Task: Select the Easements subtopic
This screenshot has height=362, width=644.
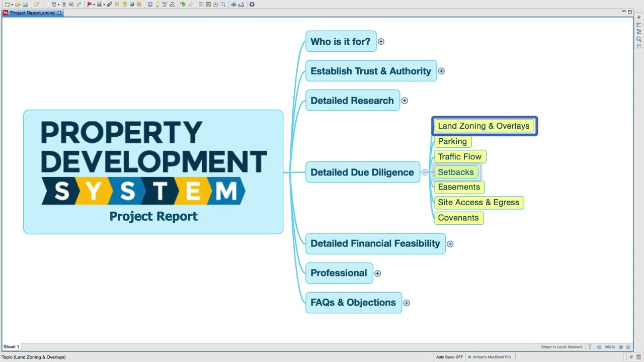Action: click(x=459, y=187)
